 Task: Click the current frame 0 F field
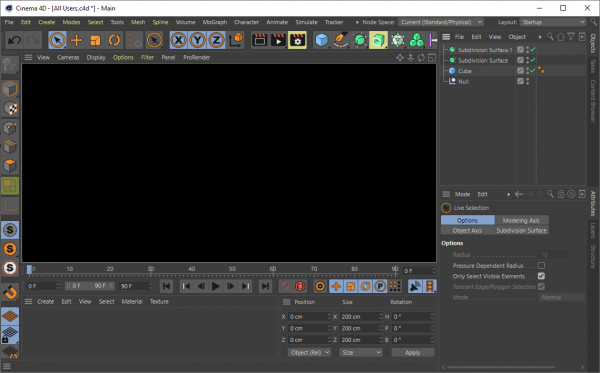tap(419, 271)
